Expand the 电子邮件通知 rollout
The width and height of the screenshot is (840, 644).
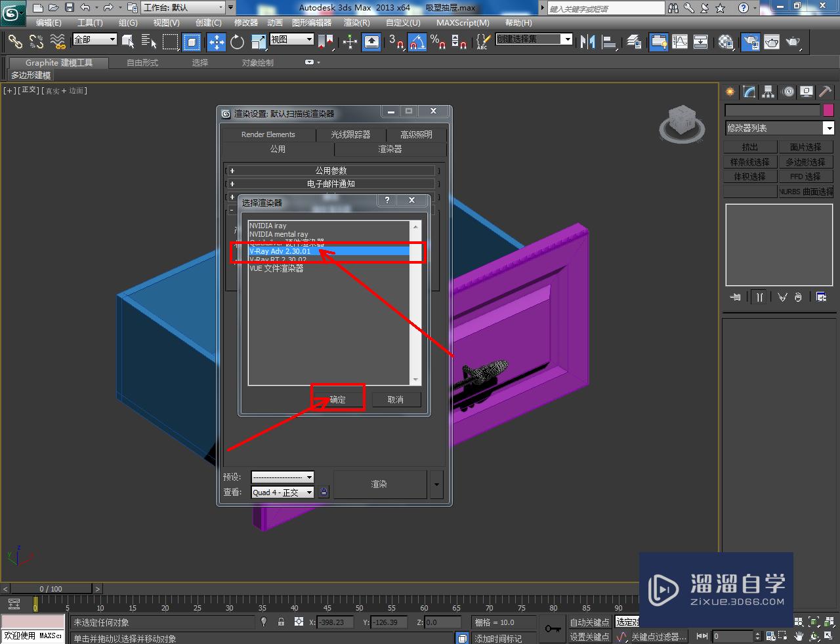pyautogui.click(x=331, y=184)
